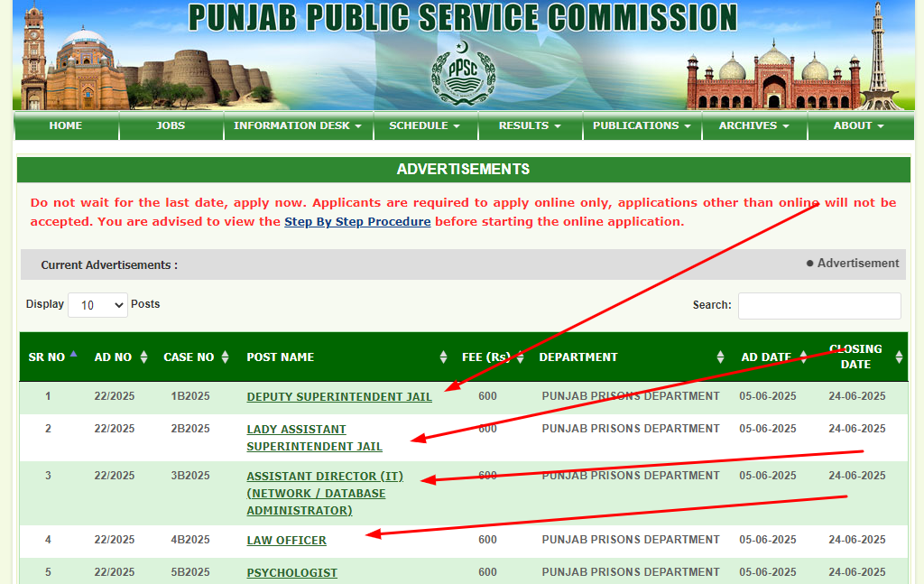Expand the SCHEDULE menu
The width and height of the screenshot is (924, 584).
pyautogui.click(x=425, y=125)
